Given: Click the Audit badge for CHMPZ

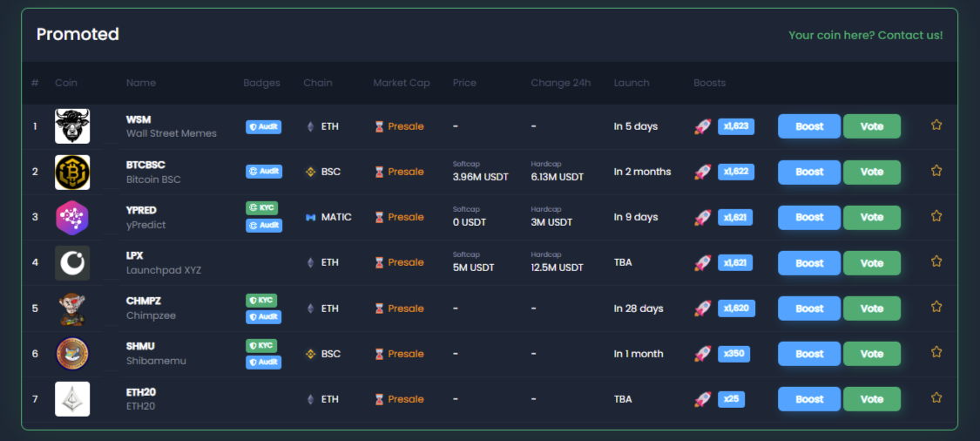Looking at the screenshot, I should [x=264, y=317].
